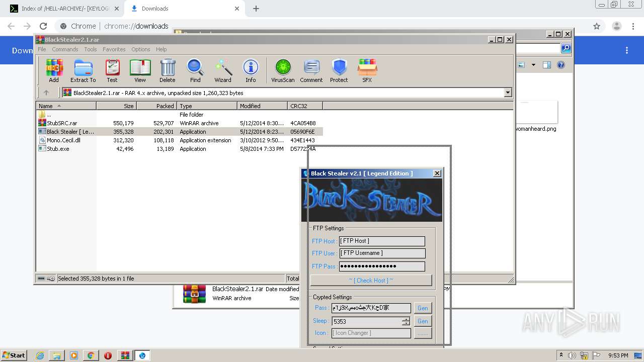The image size is (644, 362).
Task: Open the media player taskbar icon
Action: coord(74,355)
